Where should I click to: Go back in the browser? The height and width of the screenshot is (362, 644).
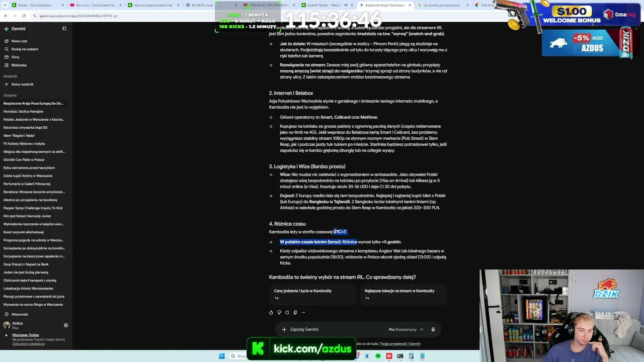[x=6, y=16]
